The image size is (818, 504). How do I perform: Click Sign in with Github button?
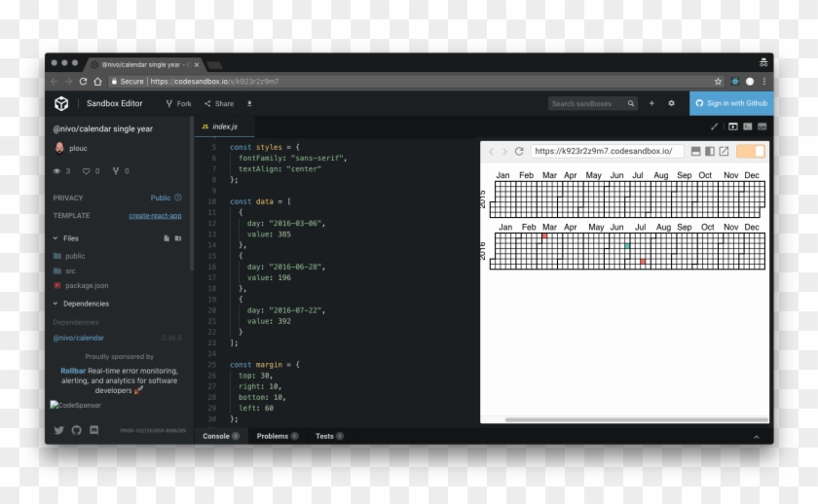(731, 103)
